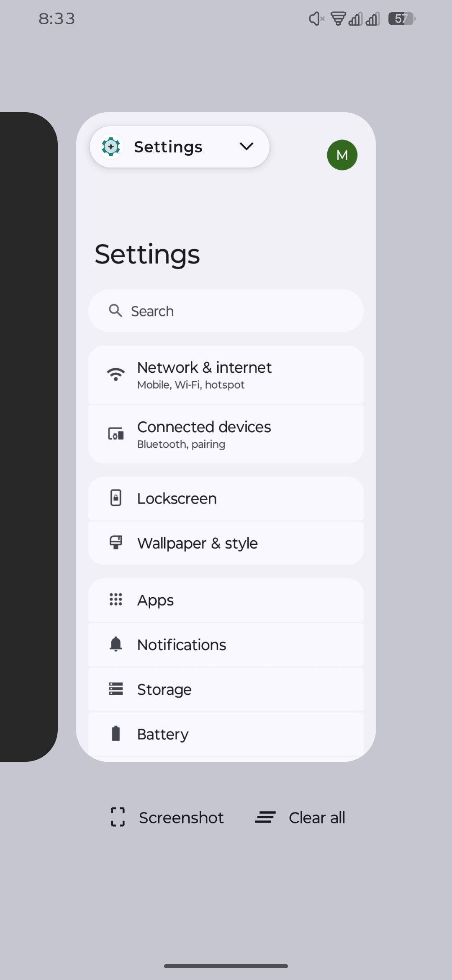Switch to the dark app card thumbnail
The image size is (452, 980).
click(x=28, y=436)
